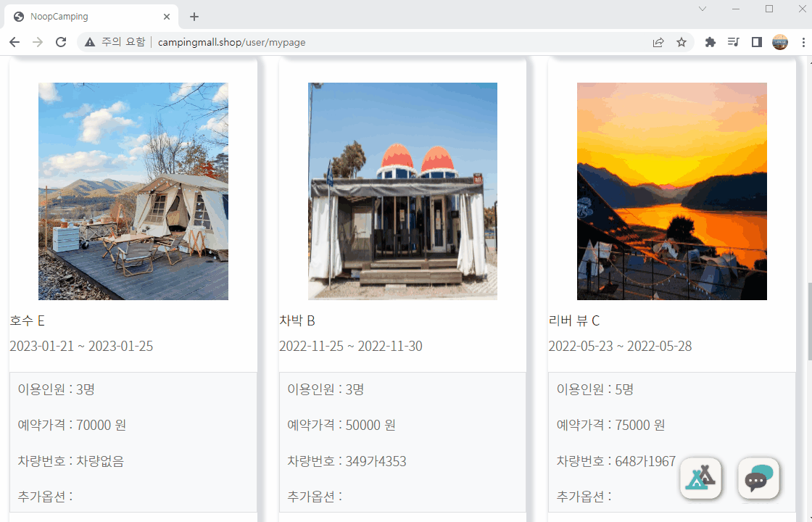Click 추가옵션 label under 차박 B

[x=315, y=497]
